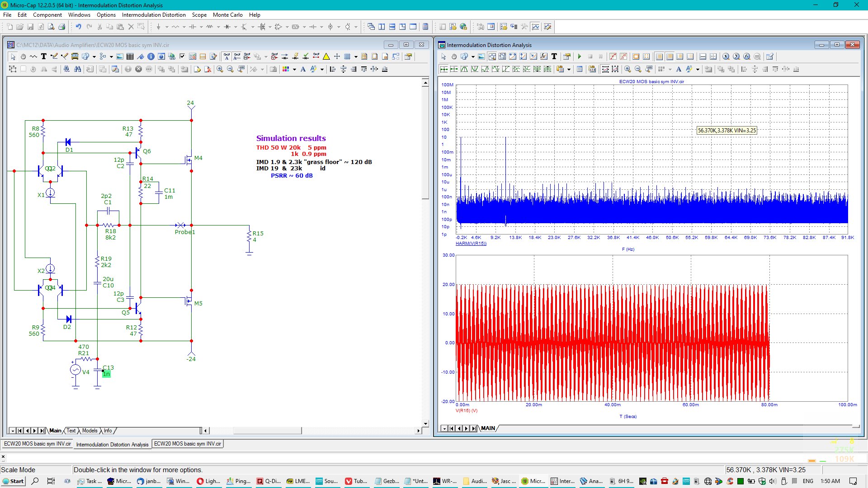Click the zoom-out magnifier in analysis toolbar
Viewport: 868px width, 488px height.
tap(638, 69)
